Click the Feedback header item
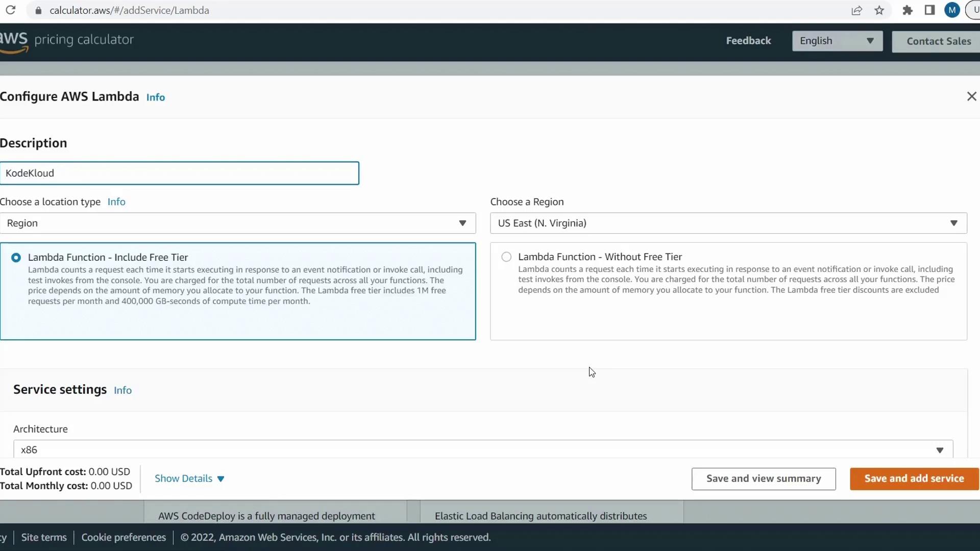980x551 pixels. point(748,41)
